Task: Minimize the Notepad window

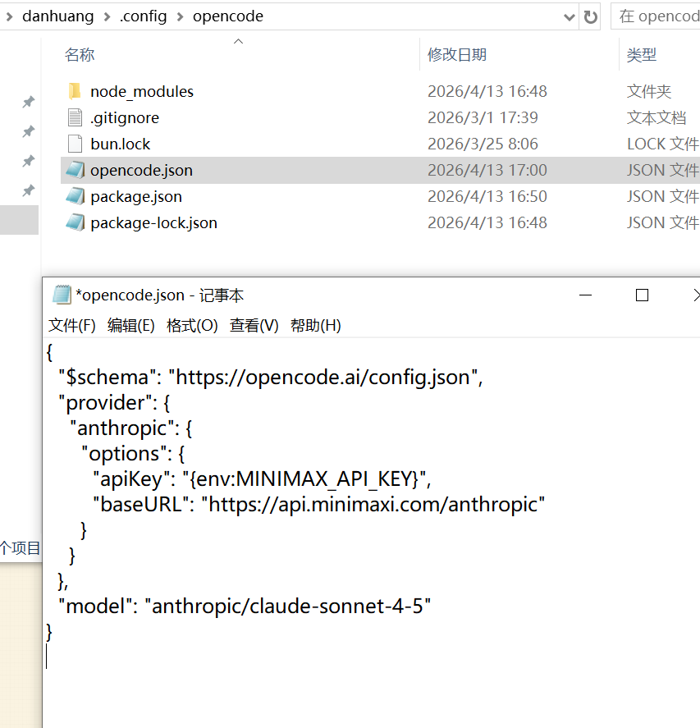Action: click(x=586, y=295)
